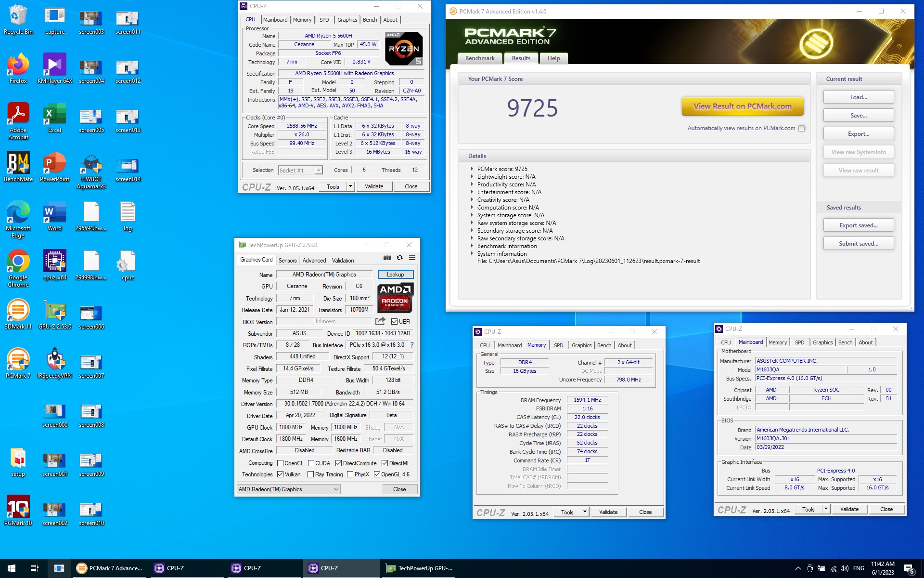Click the CPU Name field AMD Ryzen 5 5600H
Viewport: 924px width, 578px height.
pos(328,36)
